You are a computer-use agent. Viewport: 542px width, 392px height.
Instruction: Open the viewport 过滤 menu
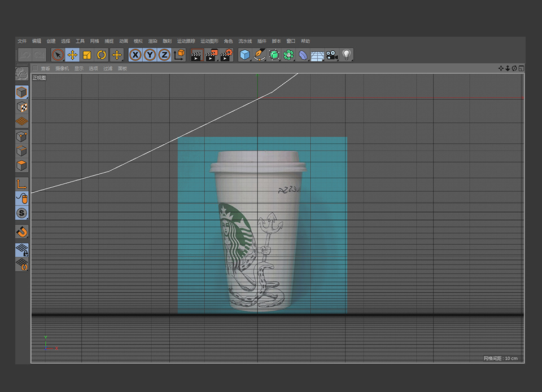point(108,68)
